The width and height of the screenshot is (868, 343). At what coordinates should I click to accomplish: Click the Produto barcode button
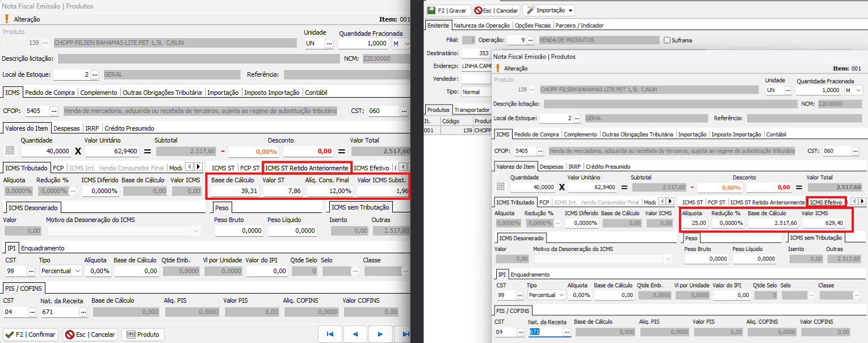pos(142,334)
